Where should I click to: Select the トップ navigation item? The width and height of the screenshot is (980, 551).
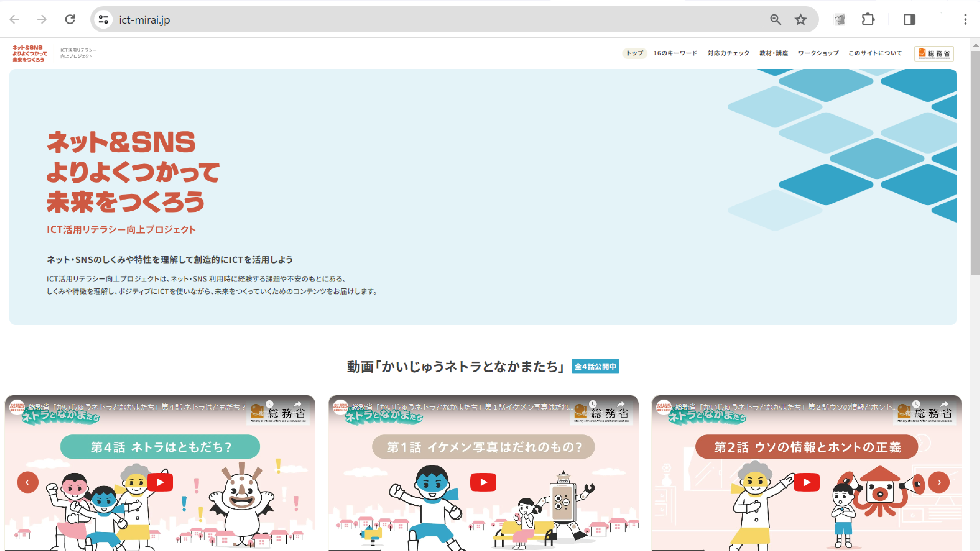coord(635,53)
